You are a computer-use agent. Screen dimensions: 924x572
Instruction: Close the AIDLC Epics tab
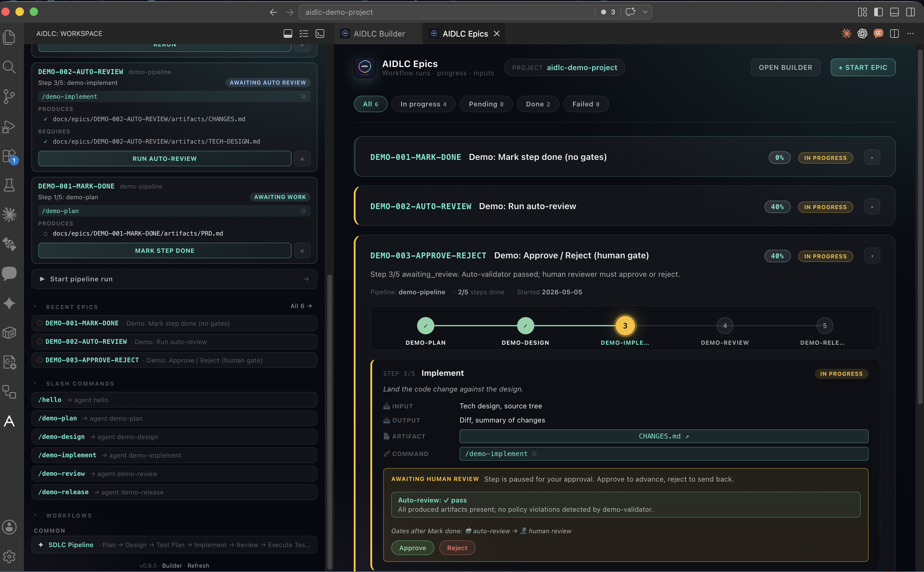point(497,34)
